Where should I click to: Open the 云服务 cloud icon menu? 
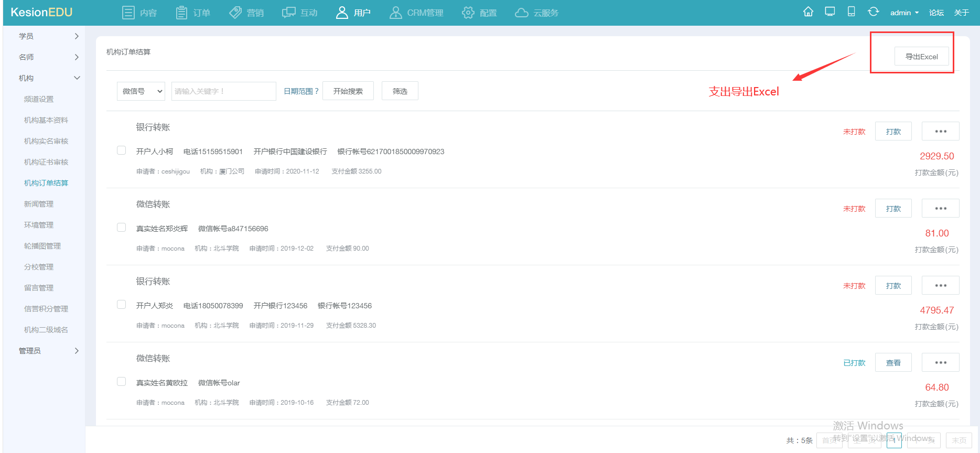point(536,13)
